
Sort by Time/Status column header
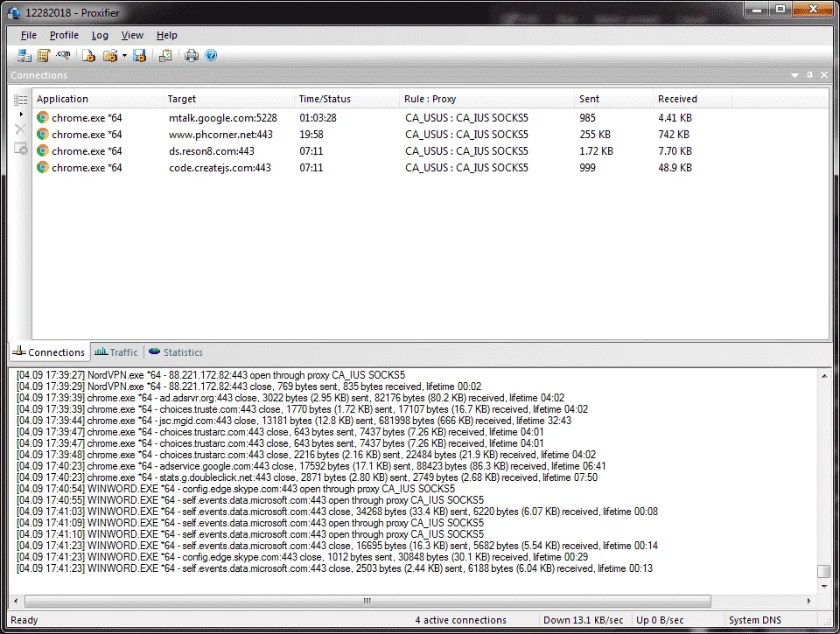346,99
